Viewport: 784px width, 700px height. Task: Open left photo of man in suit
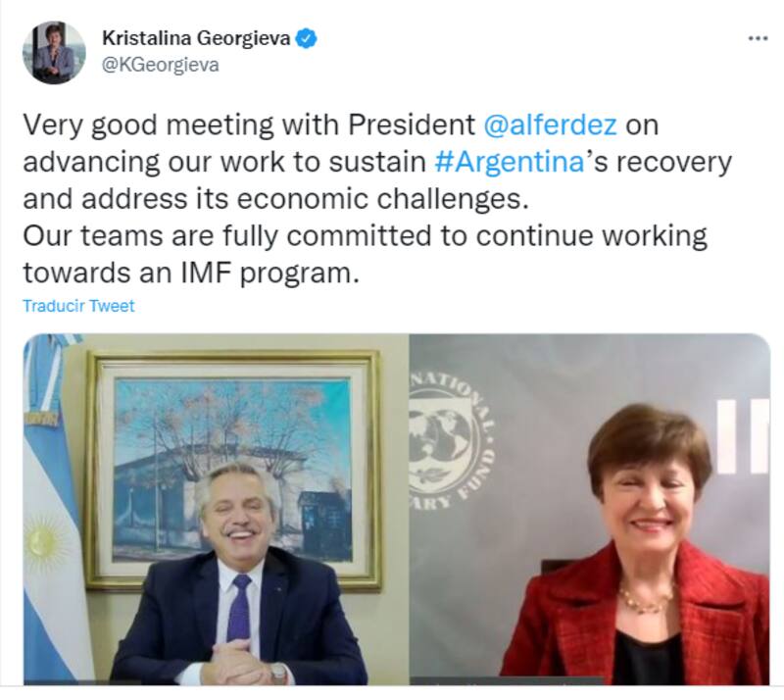pyautogui.click(x=216, y=510)
